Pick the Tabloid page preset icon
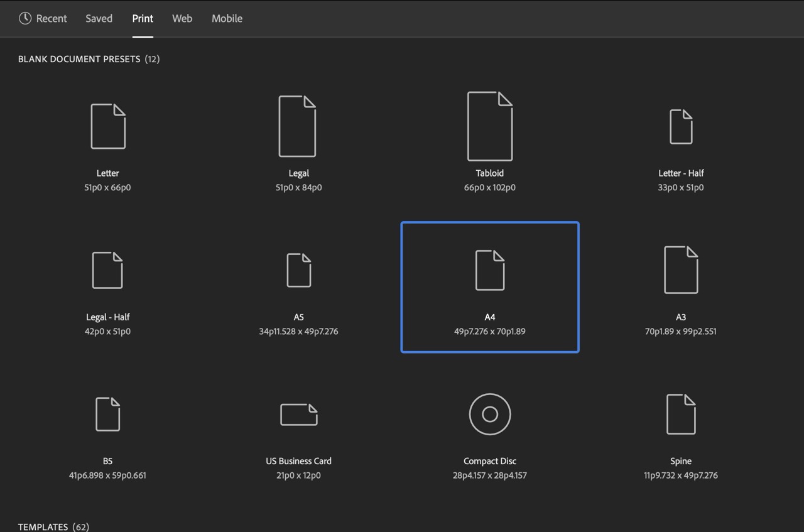 [x=490, y=126]
